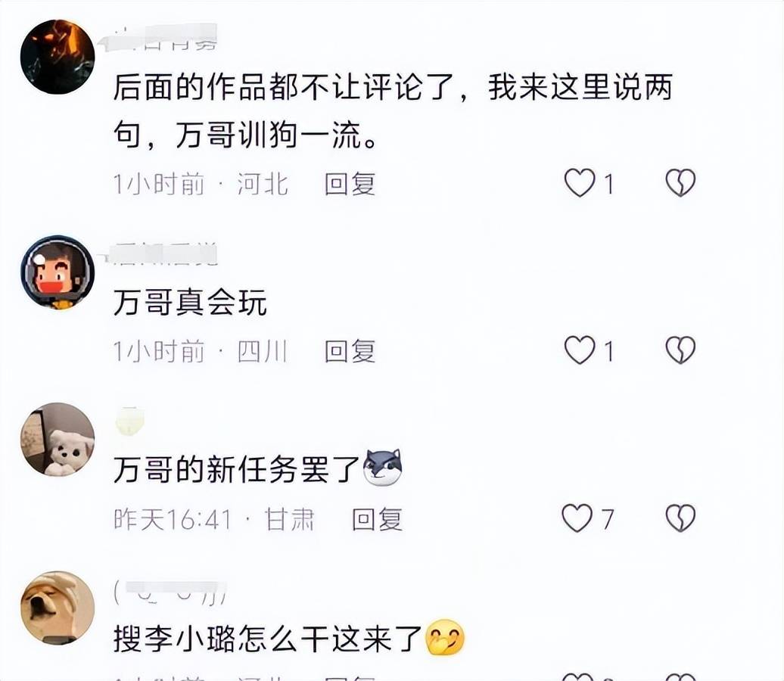
Task: Dislike the 甘肃 comment using the broken heart
Action: [680, 518]
